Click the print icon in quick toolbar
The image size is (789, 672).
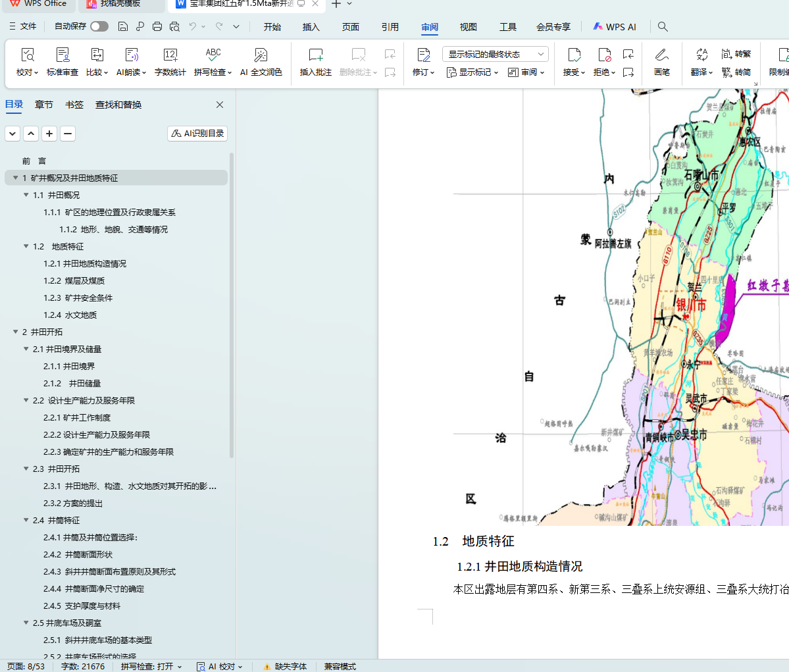click(x=157, y=27)
